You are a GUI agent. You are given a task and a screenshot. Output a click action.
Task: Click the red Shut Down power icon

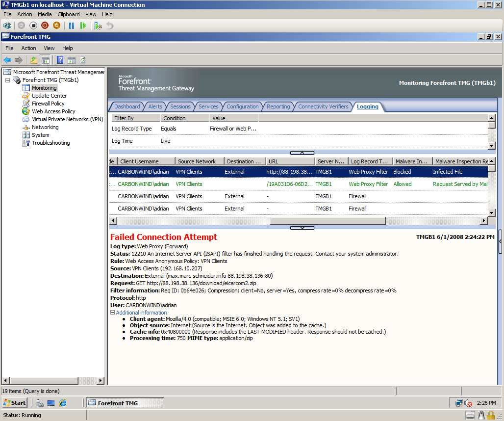pyautogui.click(x=45, y=26)
